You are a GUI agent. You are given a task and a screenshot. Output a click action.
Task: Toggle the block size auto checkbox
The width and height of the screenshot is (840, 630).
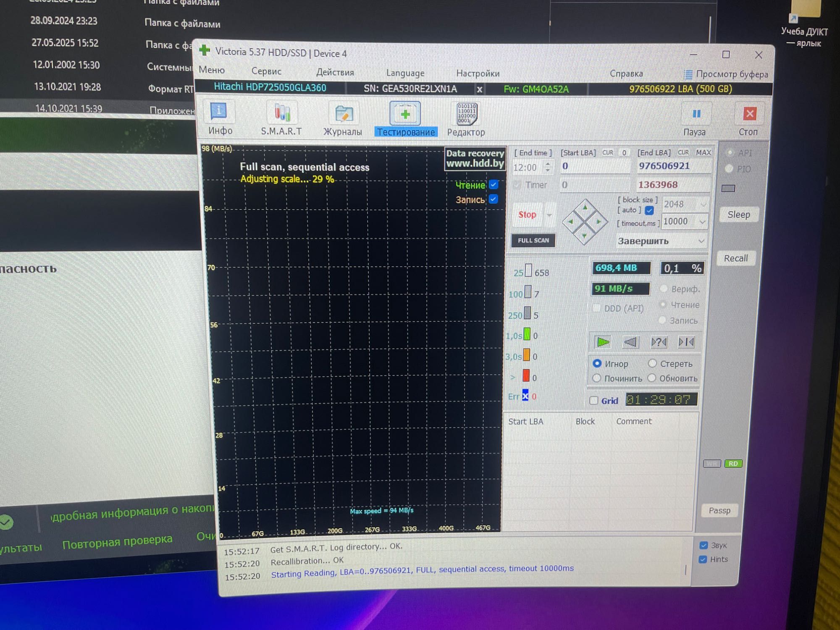click(649, 210)
